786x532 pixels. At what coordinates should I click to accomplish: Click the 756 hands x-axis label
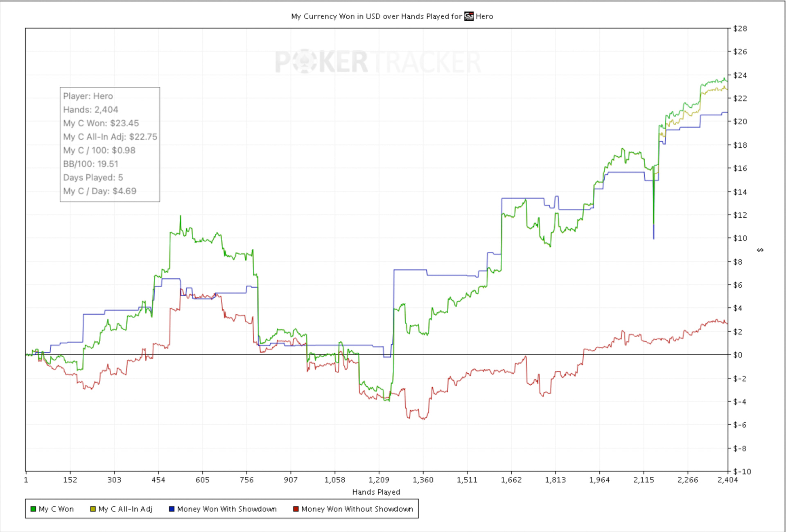tap(246, 480)
